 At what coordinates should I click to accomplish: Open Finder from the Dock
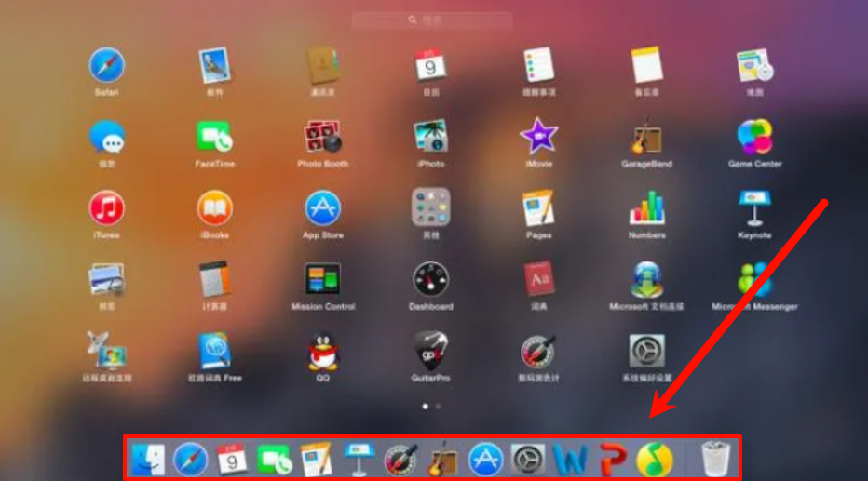click(148, 459)
